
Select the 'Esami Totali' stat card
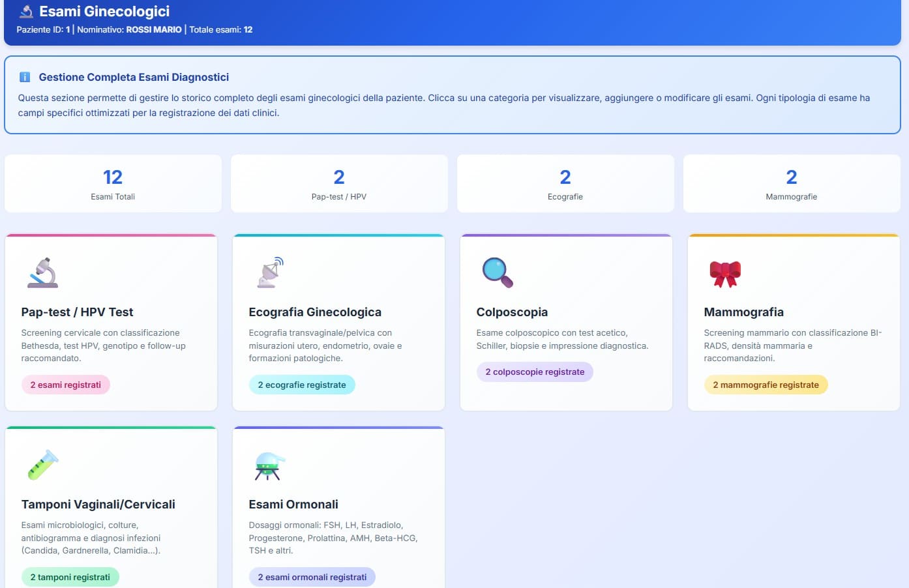(x=113, y=183)
